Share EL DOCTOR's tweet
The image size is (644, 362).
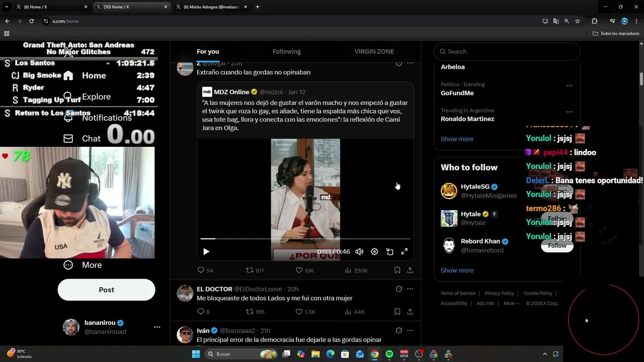[410, 312]
